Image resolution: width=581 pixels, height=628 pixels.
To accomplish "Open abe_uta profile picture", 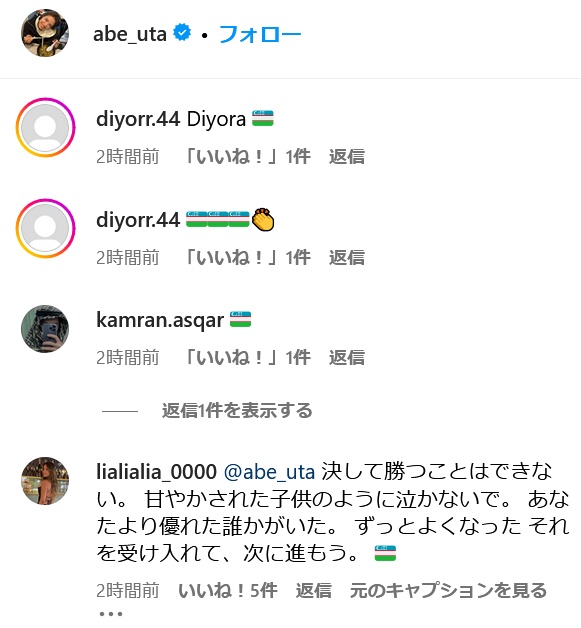I will point(45,33).
